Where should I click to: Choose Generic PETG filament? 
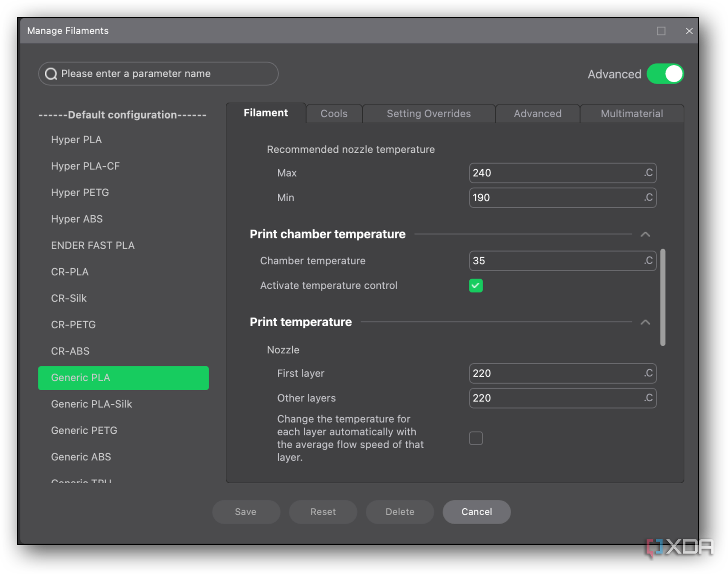click(123, 431)
